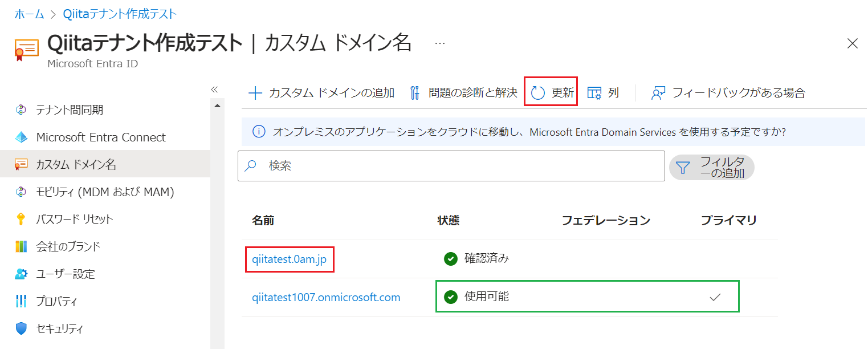Open Microsoft Entra Connect in sidebar
Screen dimensions: 868x349
tap(105, 137)
